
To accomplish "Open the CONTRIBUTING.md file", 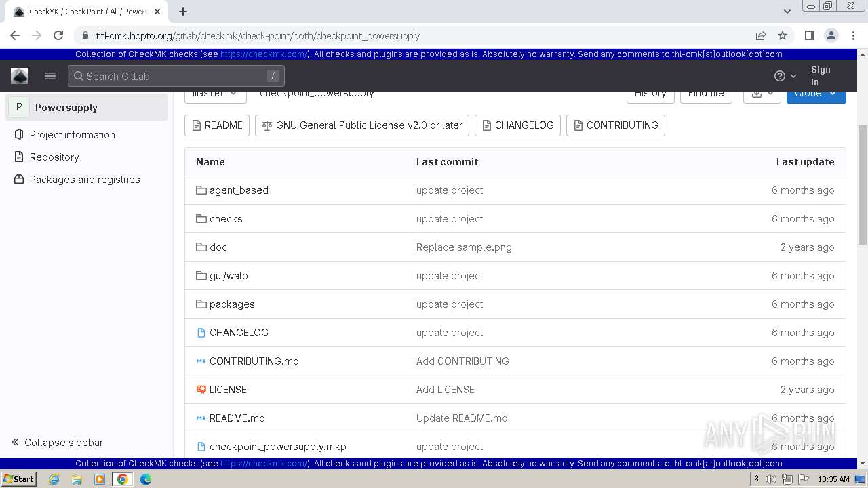I will (x=254, y=361).
